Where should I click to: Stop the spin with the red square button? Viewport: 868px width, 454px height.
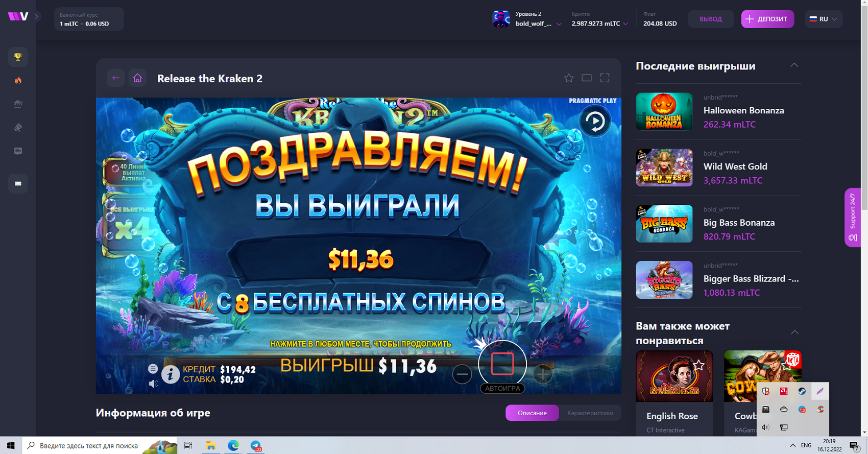click(502, 364)
